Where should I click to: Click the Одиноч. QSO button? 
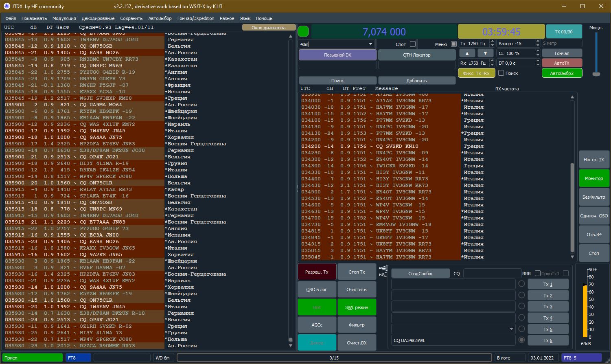tap(594, 216)
